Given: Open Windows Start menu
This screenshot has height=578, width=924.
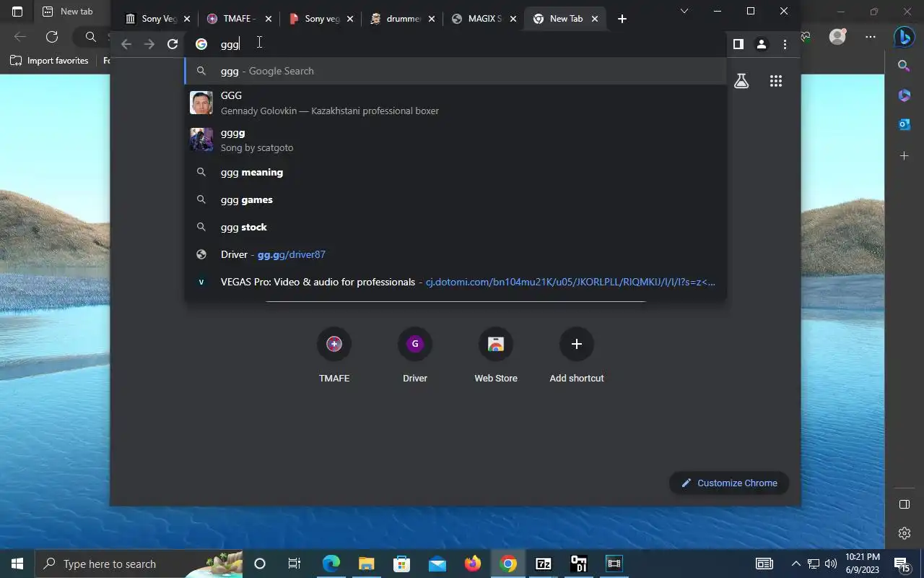Looking at the screenshot, I should 17,564.
